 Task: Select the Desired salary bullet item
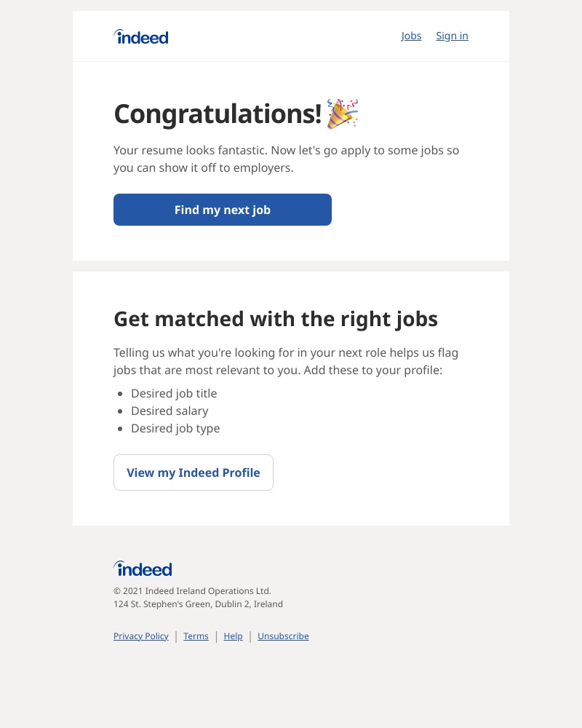170,411
